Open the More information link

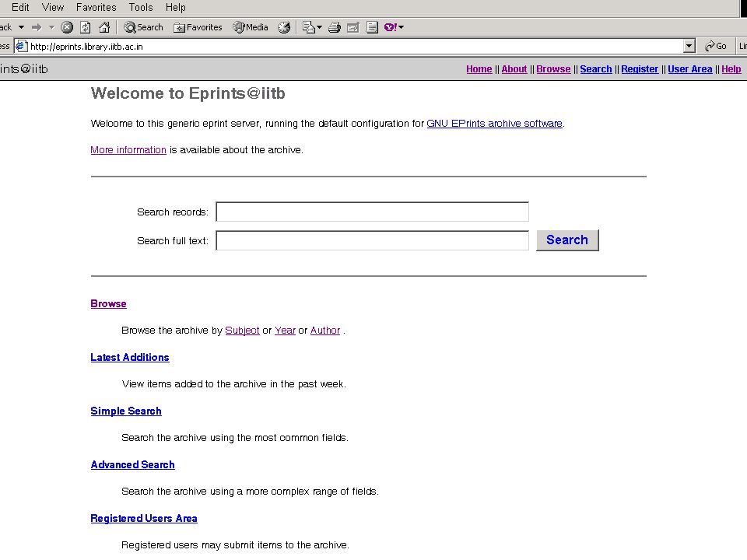tap(128, 150)
